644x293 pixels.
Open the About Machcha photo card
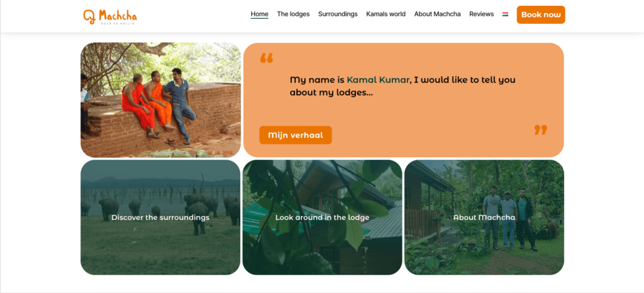[484, 217]
